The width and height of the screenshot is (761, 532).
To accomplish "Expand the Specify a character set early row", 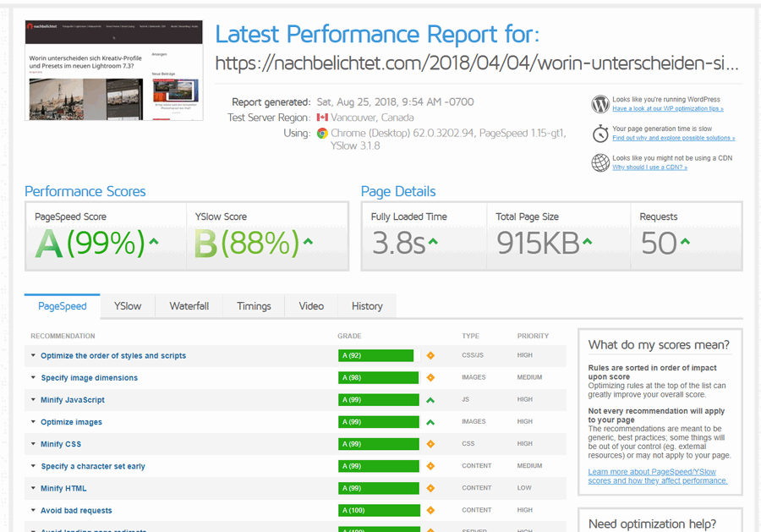I will [x=92, y=466].
